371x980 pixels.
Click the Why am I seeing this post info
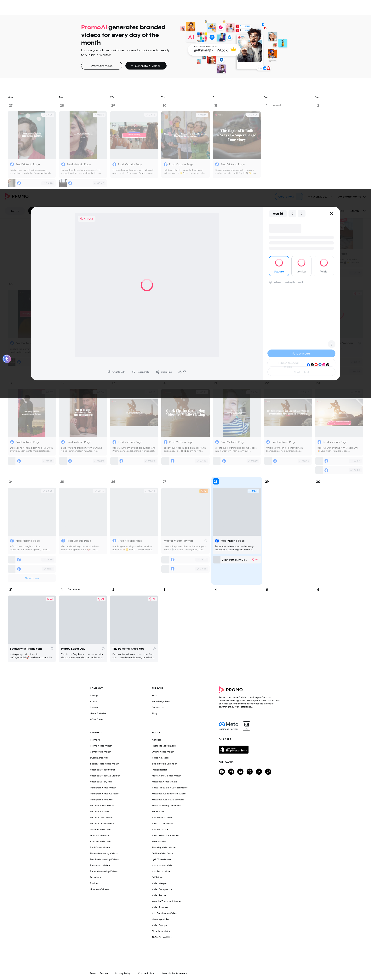(286, 282)
